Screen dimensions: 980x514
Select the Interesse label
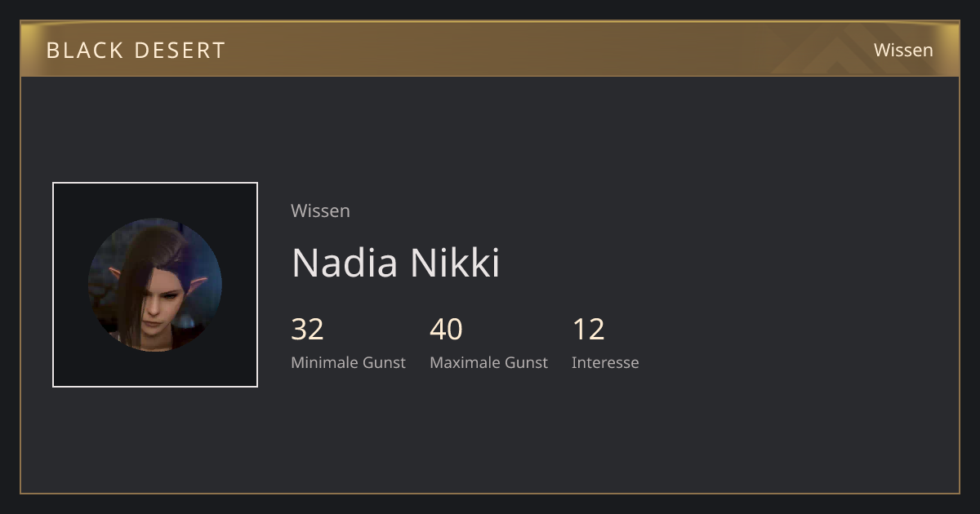coord(605,362)
